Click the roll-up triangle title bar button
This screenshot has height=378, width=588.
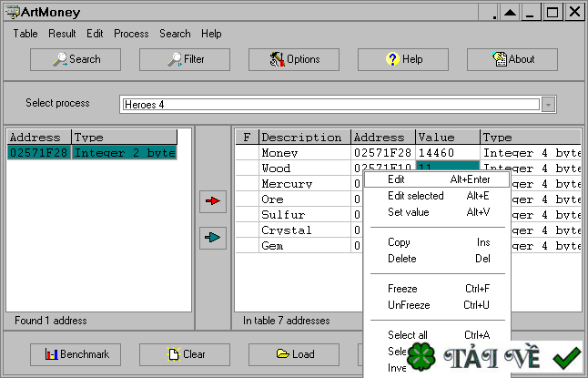[510, 13]
